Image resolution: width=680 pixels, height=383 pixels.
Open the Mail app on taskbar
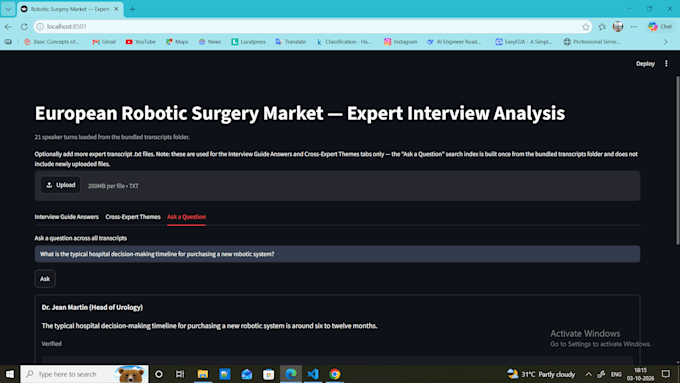coord(247,374)
